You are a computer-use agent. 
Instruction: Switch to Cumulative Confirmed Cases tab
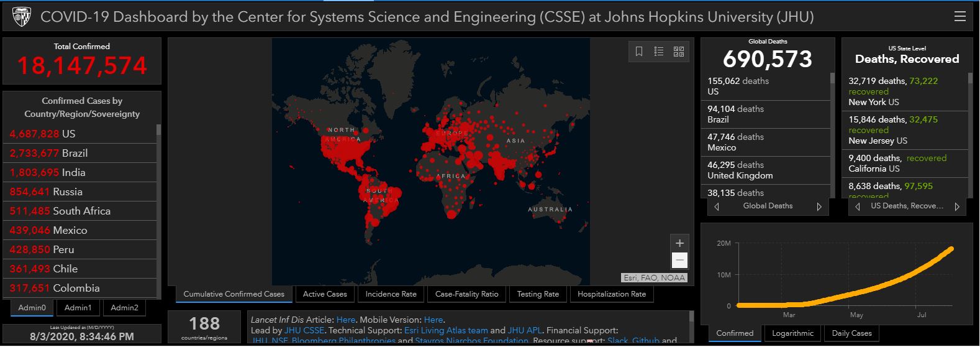click(x=234, y=294)
